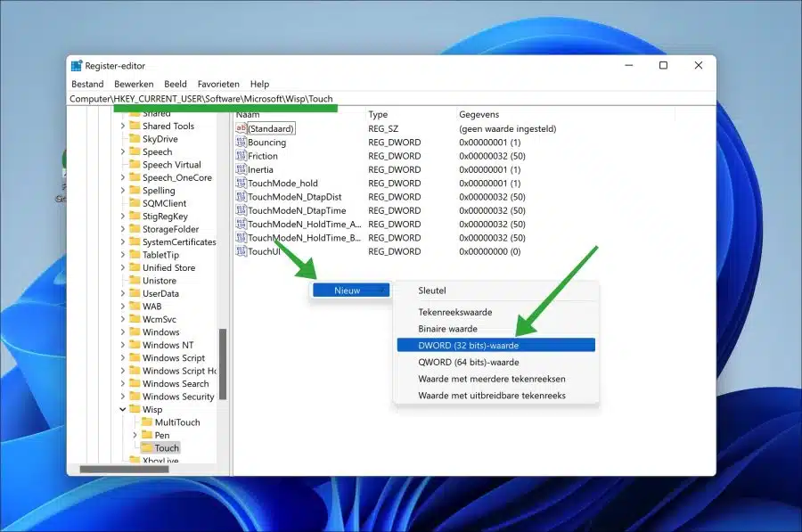Click the tree pane vertical scrollbar thumb
This screenshot has height=532, width=802.
click(x=223, y=364)
